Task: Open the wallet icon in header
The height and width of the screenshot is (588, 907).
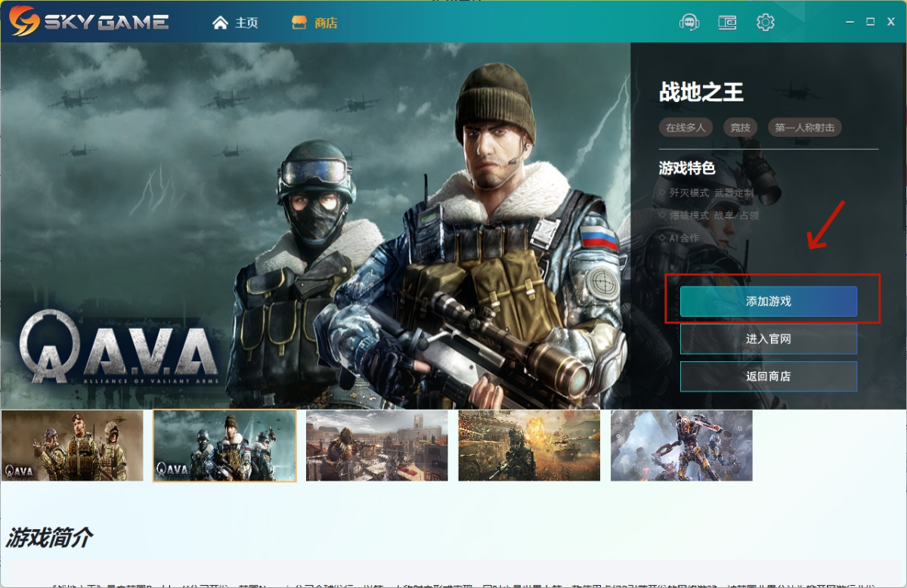Action: (x=727, y=23)
